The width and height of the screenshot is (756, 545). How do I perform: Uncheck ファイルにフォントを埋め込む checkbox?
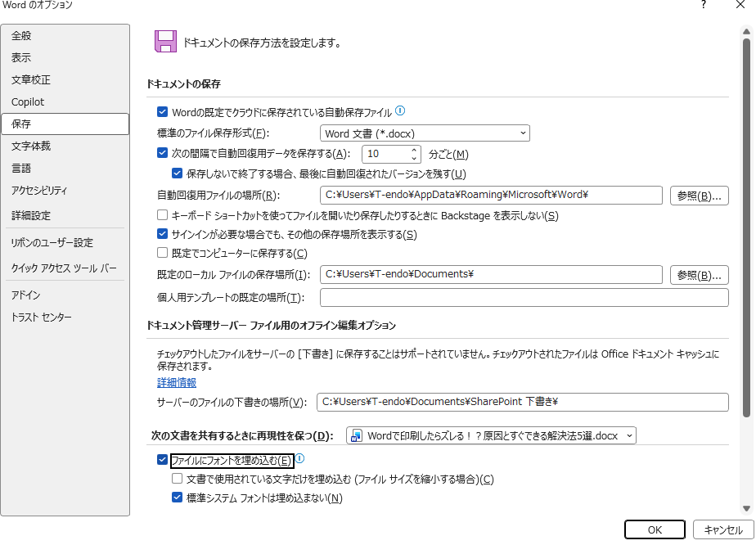coord(162,460)
